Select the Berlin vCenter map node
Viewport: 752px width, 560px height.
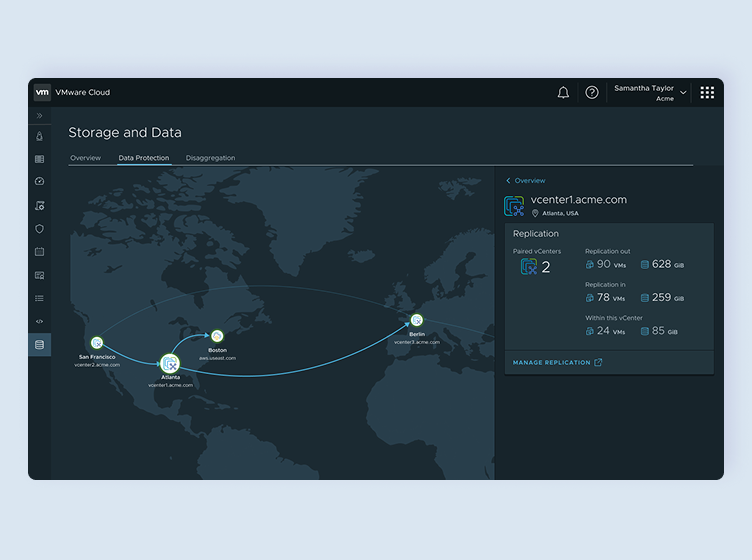point(416,321)
